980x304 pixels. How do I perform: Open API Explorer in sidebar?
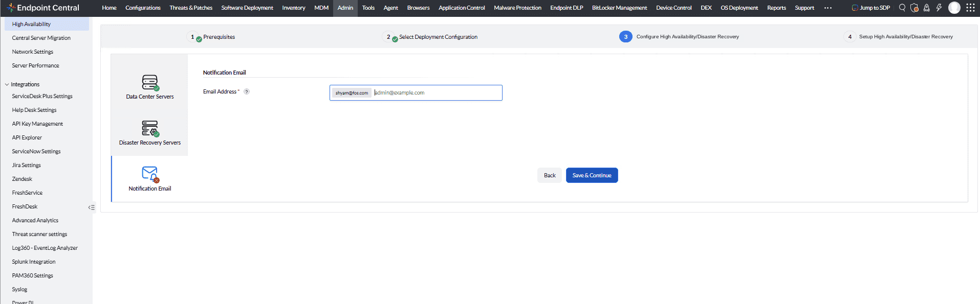coord(27,137)
